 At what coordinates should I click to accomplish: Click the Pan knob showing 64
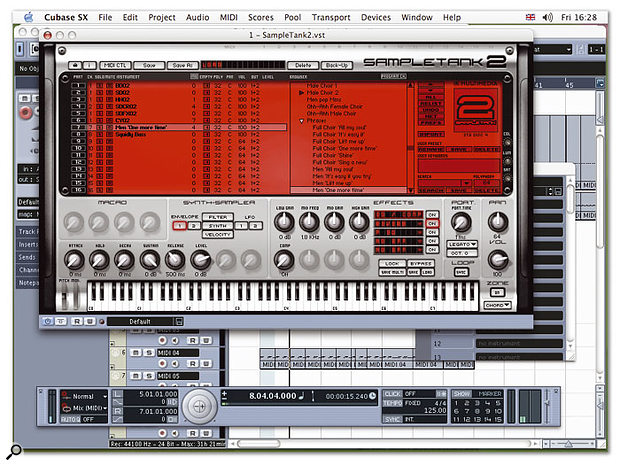[497, 222]
